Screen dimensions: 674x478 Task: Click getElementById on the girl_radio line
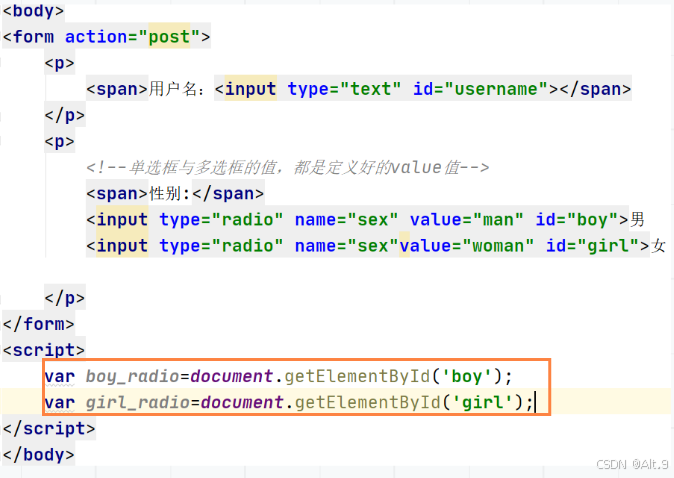click(368, 403)
